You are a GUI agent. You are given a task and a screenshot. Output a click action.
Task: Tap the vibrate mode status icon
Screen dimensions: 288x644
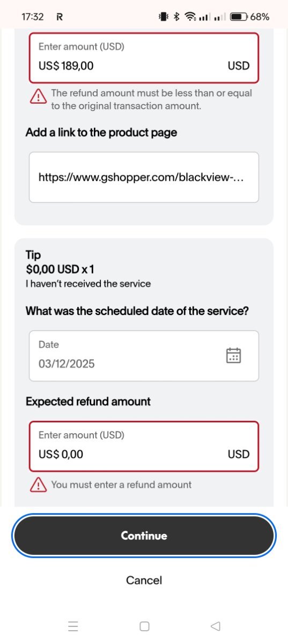[x=164, y=17]
